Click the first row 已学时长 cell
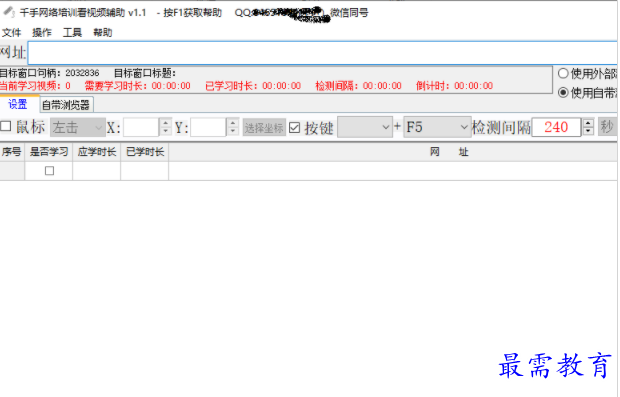 (x=145, y=171)
